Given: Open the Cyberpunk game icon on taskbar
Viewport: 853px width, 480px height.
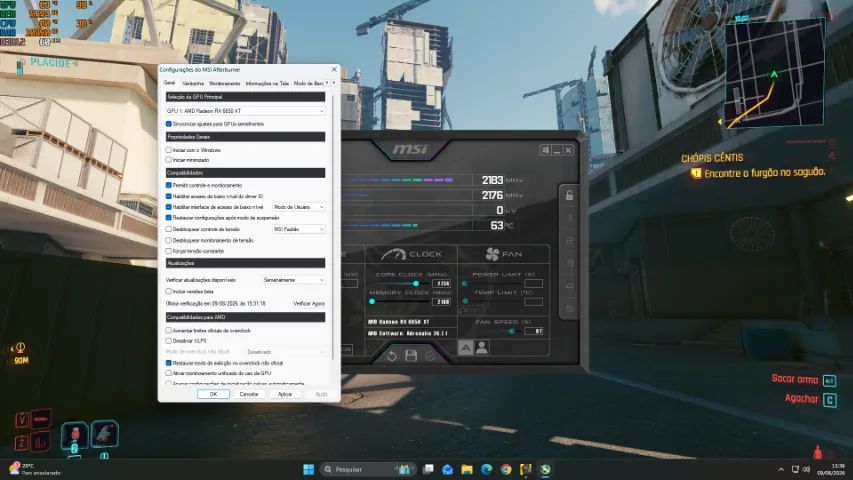Looking at the screenshot, I should (x=526, y=469).
